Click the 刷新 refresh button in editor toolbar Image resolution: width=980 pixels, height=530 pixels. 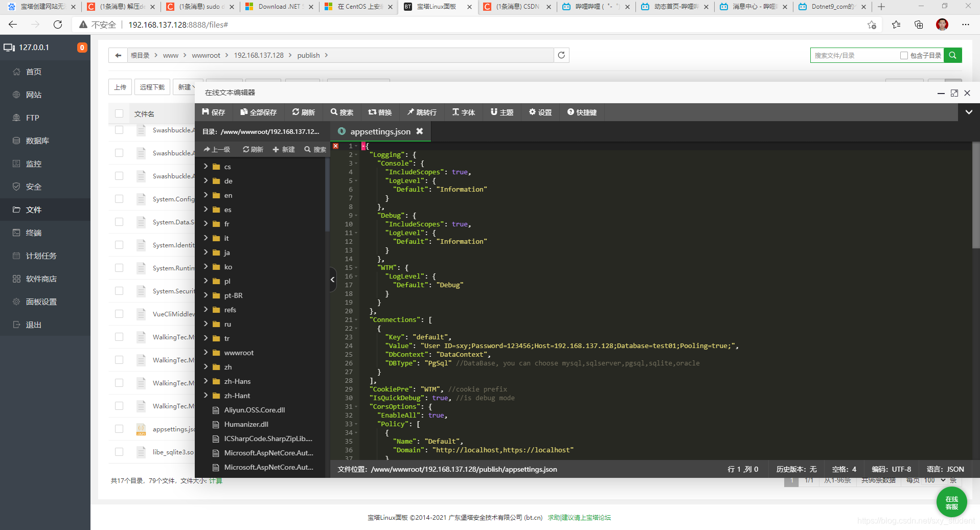click(x=304, y=112)
